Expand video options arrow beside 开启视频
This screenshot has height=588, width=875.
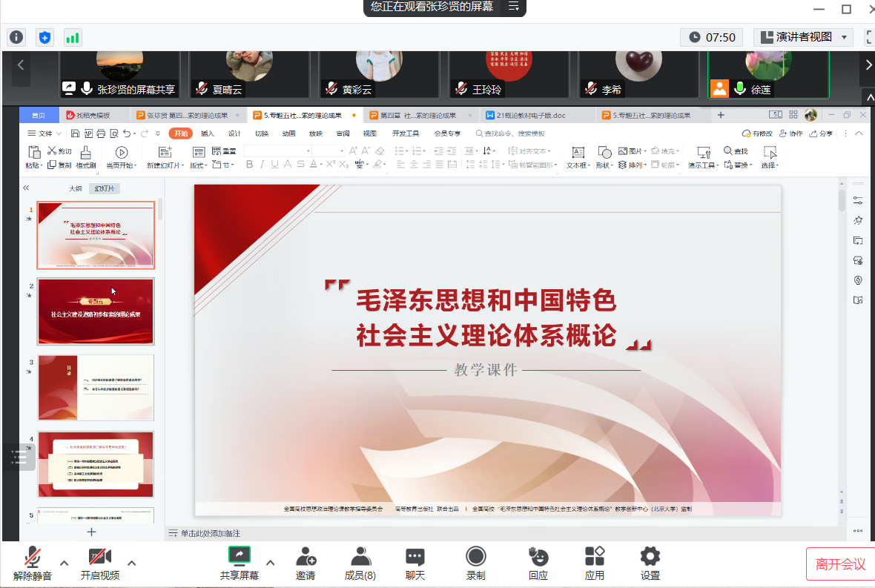click(x=132, y=563)
